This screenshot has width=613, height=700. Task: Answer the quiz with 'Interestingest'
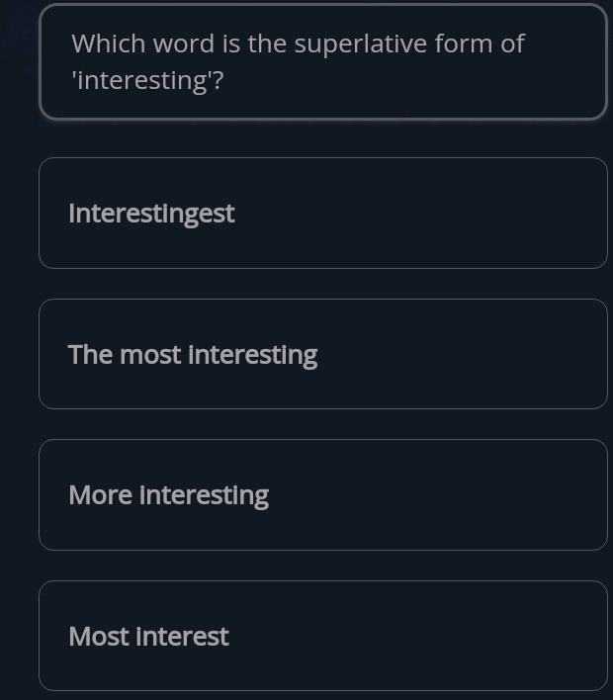[322, 214]
